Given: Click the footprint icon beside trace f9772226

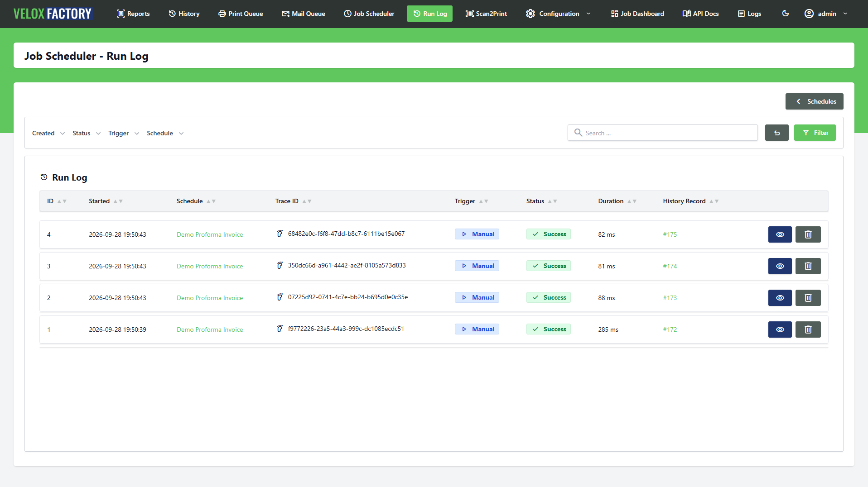Looking at the screenshot, I should click(280, 329).
